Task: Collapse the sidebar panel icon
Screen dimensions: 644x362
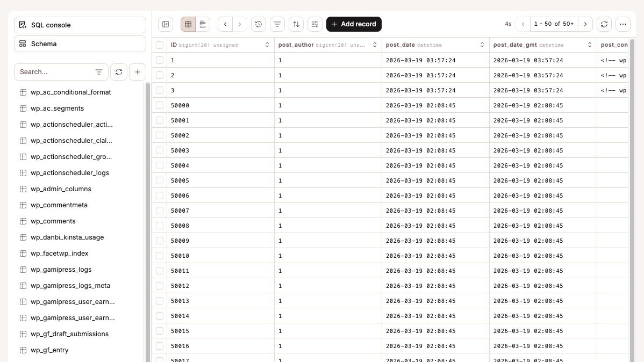Action: (x=166, y=24)
